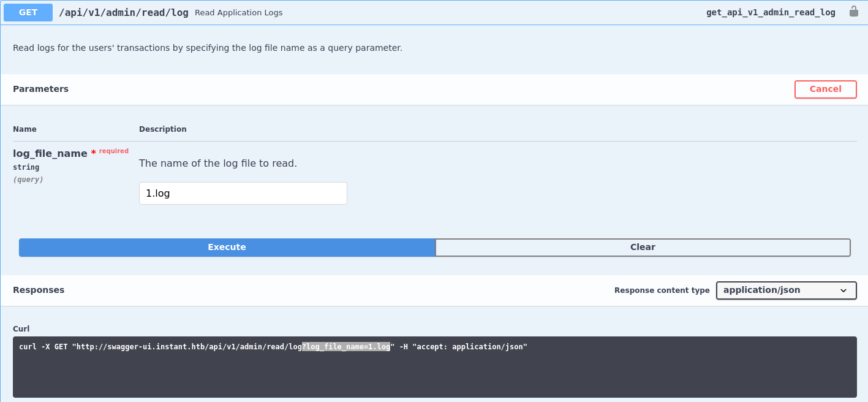Click the Description column header
This screenshot has width=868, height=402.
[162, 129]
